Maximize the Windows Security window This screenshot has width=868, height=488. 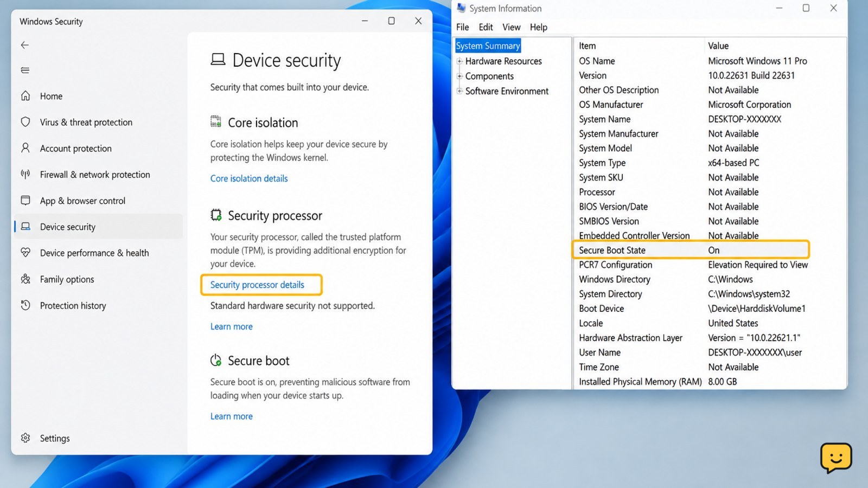(391, 21)
